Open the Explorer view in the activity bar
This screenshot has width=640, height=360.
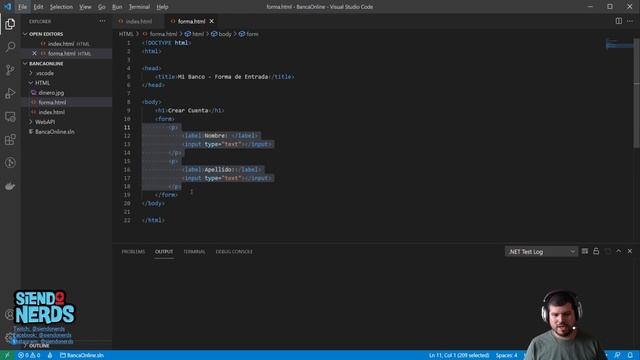(x=10, y=24)
